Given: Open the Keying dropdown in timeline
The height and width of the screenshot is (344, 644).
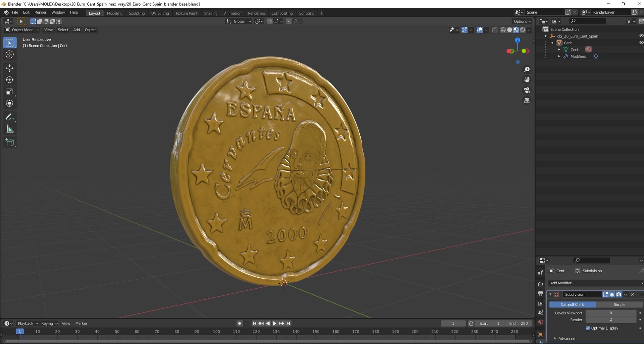Looking at the screenshot, I should click(x=49, y=323).
